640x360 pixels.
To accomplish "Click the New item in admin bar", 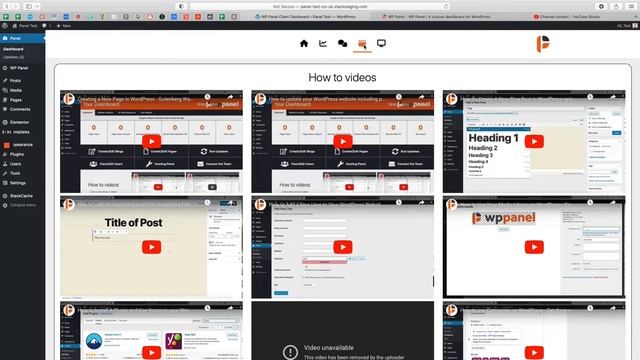I will (63, 25).
